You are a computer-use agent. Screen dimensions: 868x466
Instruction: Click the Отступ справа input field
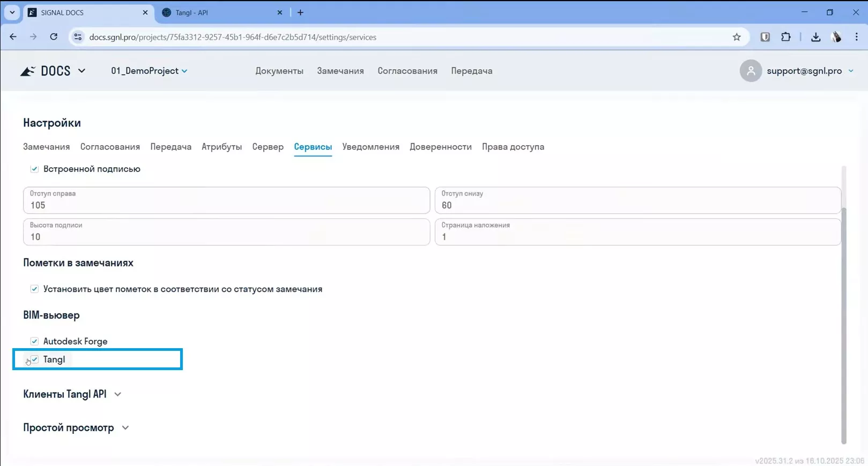point(226,205)
